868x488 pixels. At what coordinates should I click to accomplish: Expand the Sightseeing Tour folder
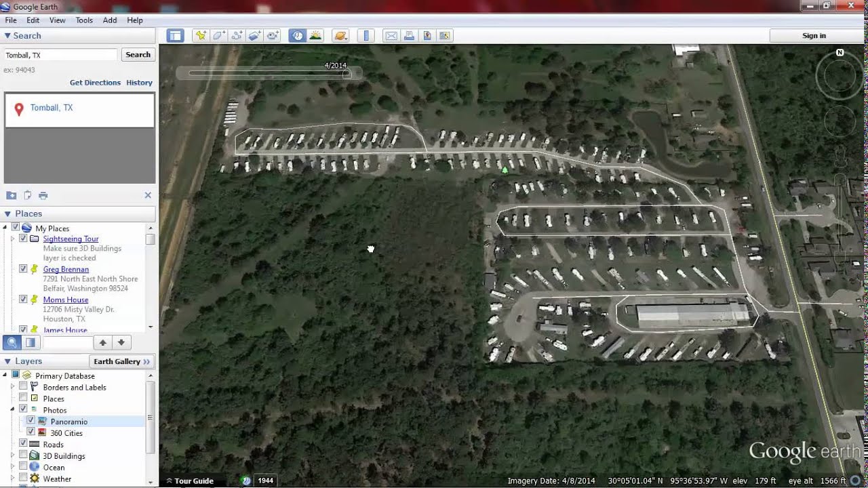[x=12, y=239]
